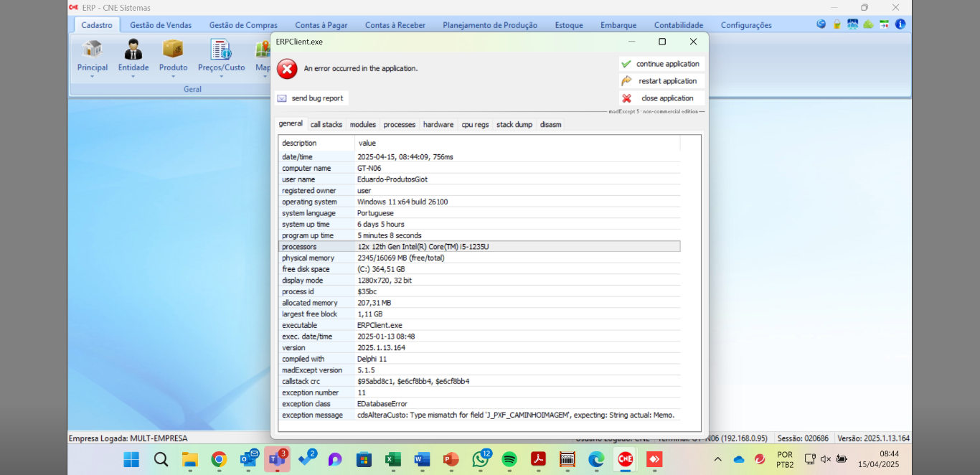Image resolution: width=980 pixels, height=475 pixels.
Task: Click the Produto box icon
Action: point(173,49)
